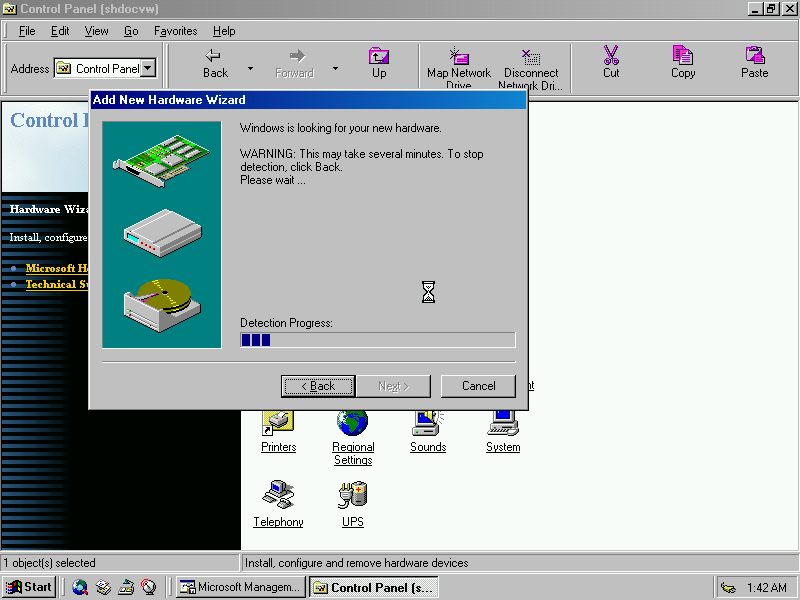
Task: Open the Forward button history dropdown arrow
Action: pos(335,69)
